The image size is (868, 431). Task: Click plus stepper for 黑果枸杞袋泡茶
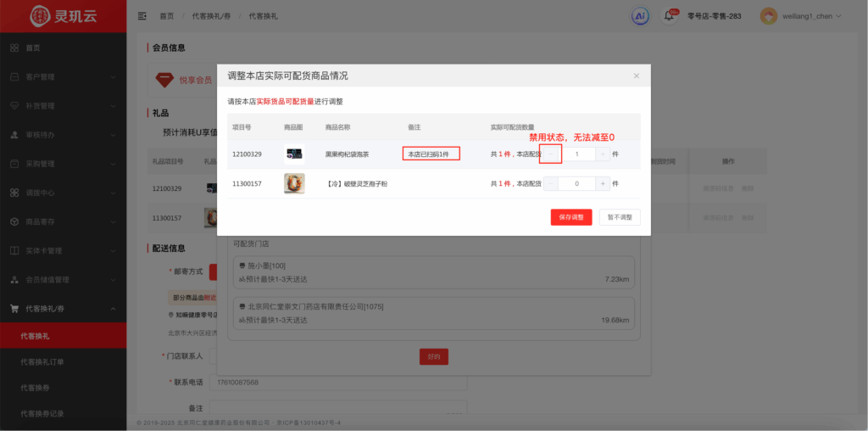click(603, 154)
